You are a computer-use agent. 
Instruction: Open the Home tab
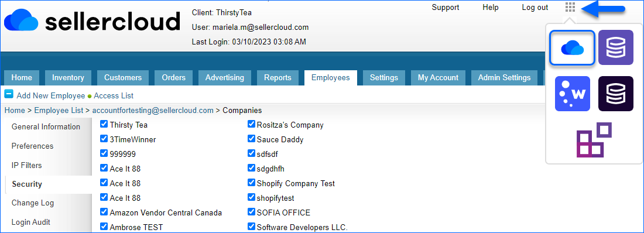pos(22,78)
